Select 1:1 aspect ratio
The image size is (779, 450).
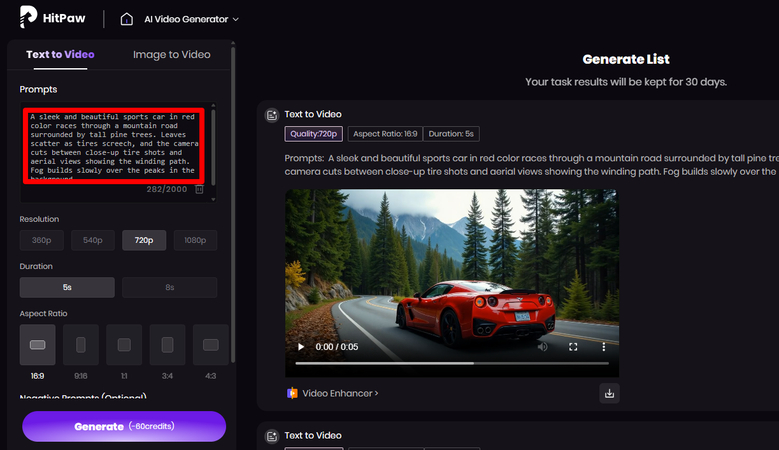(124, 345)
